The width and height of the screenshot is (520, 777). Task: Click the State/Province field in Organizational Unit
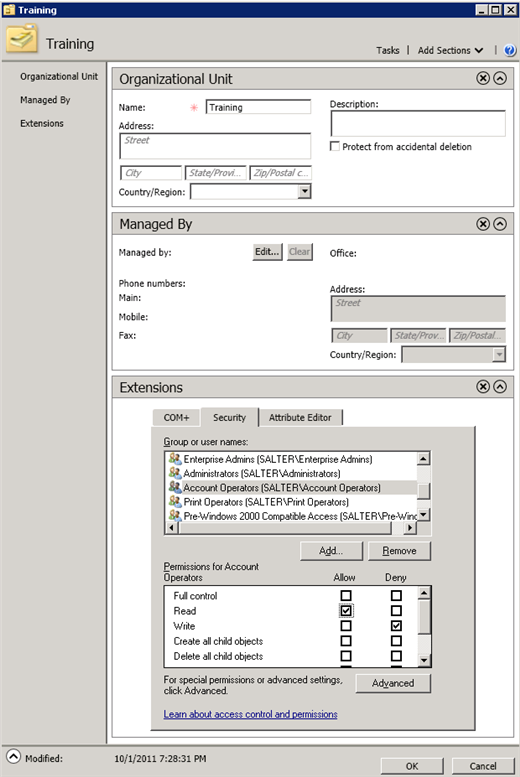point(215,172)
